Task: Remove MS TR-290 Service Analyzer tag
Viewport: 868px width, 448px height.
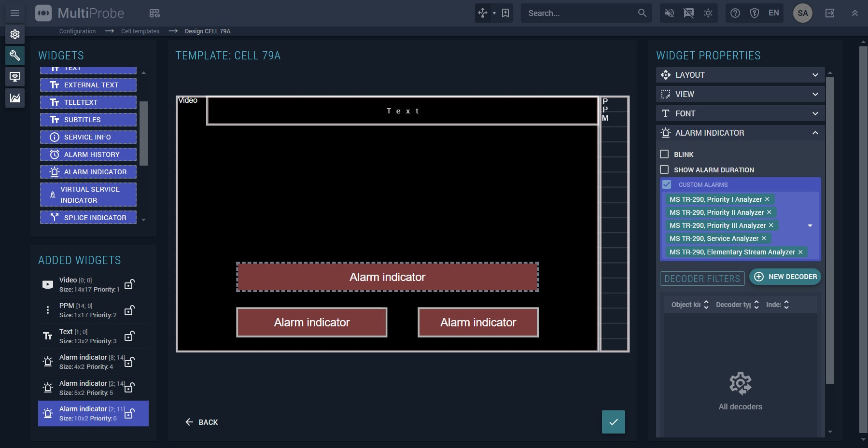Action: point(764,238)
